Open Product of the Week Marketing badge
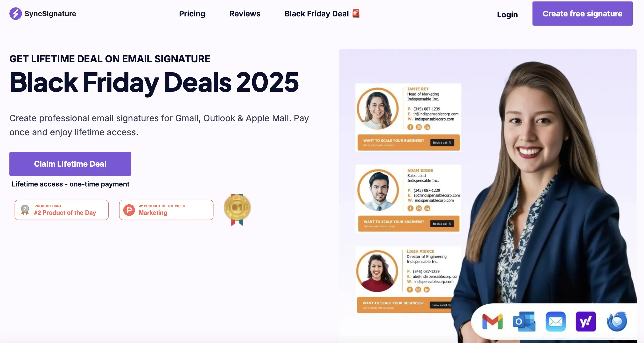The height and width of the screenshot is (343, 644). point(166,210)
